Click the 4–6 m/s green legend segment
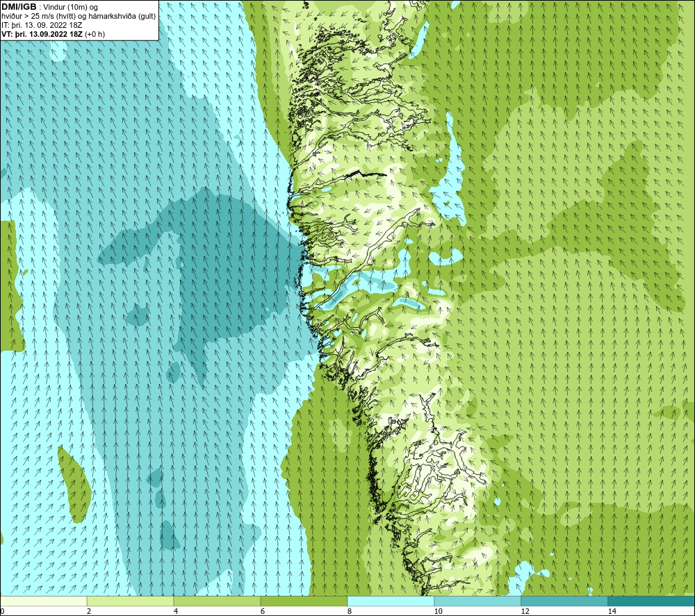 click(217, 601)
